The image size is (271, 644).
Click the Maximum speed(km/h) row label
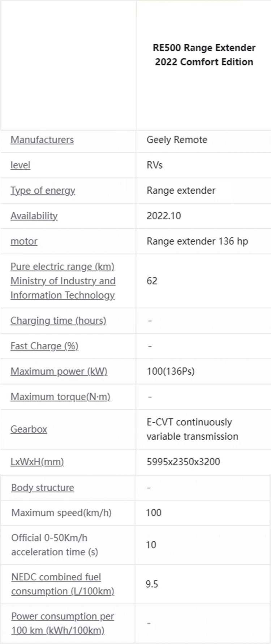coord(61,513)
